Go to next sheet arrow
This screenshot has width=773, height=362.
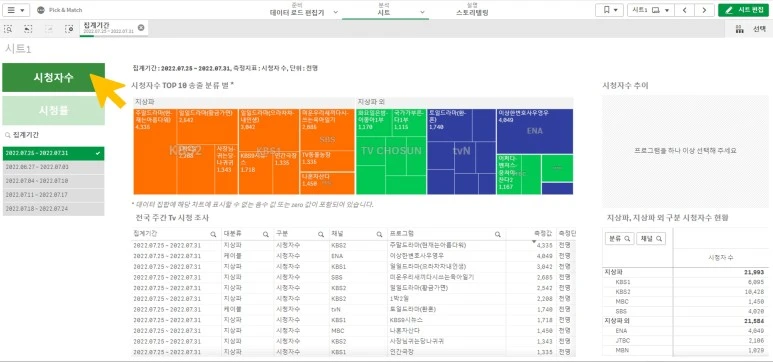pyautogui.click(x=704, y=10)
